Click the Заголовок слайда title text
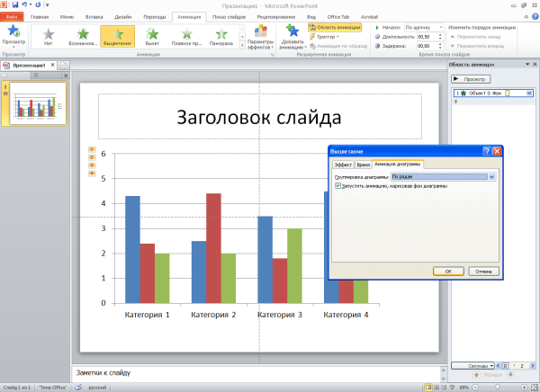The height and width of the screenshot is (392, 540). click(259, 117)
